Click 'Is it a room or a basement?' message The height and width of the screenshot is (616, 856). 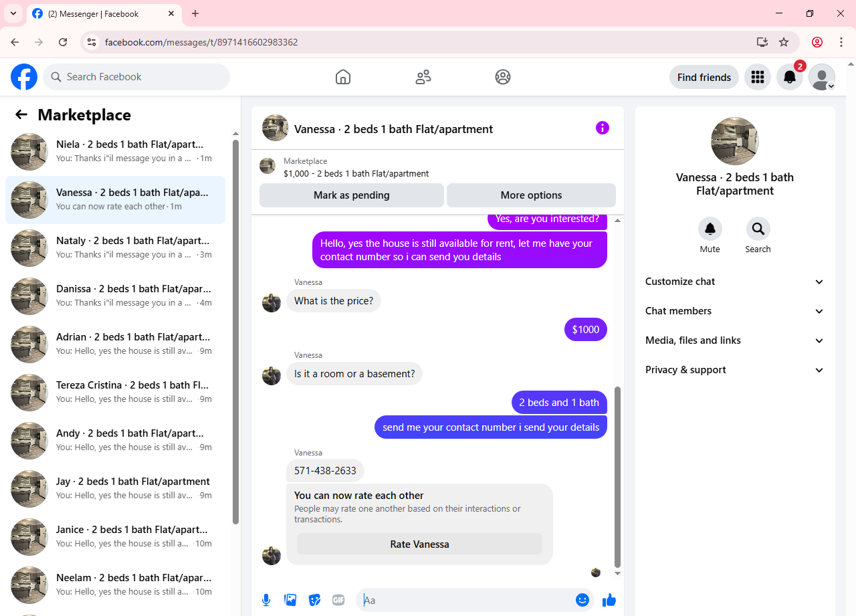coord(354,374)
